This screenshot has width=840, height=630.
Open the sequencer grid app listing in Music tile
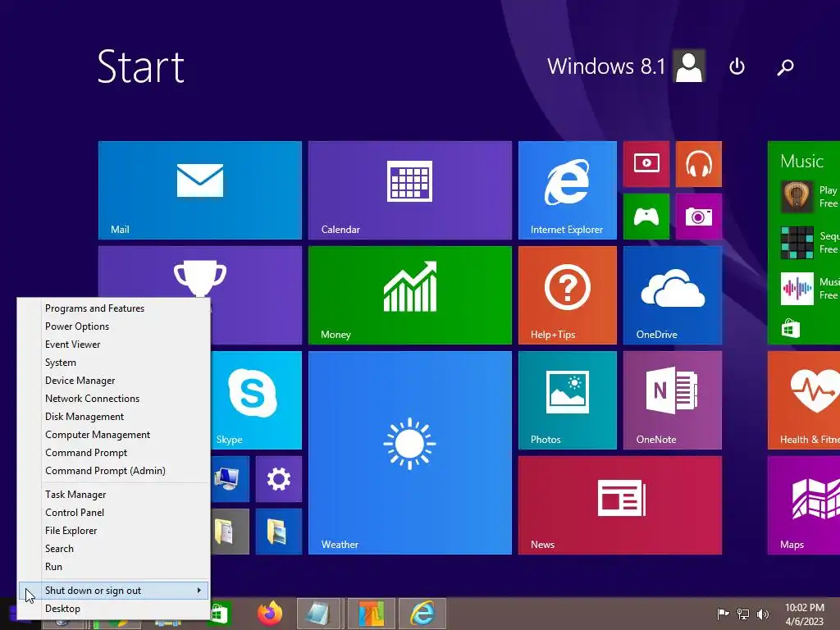pos(809,243)
